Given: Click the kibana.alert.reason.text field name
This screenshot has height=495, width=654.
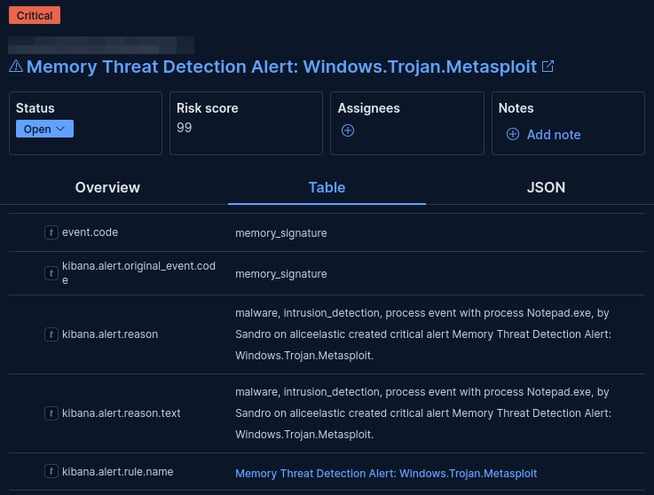Looking at the screenshot, I should coord(121,413).
